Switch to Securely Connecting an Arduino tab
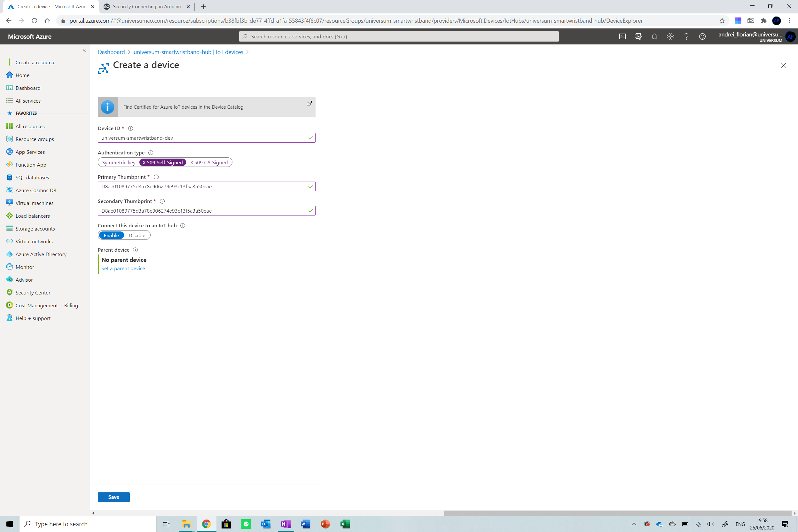Image resolution: width=798 pixels, height=532 pixels. coord(146,7)
